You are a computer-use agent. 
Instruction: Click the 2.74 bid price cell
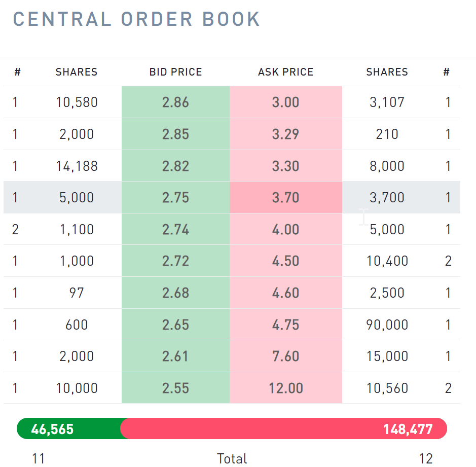(x=175, y=229)
